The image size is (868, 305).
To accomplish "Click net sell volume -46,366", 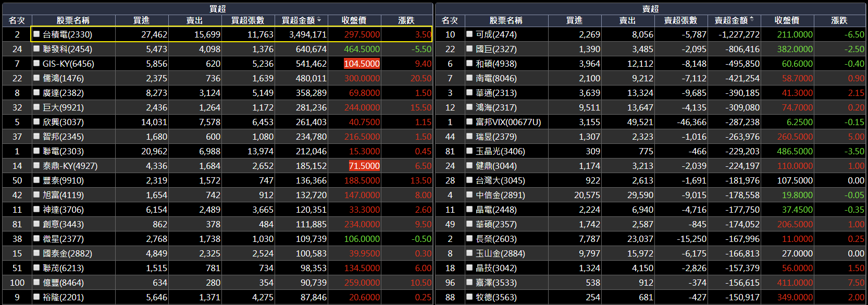I will click(691, 121).
